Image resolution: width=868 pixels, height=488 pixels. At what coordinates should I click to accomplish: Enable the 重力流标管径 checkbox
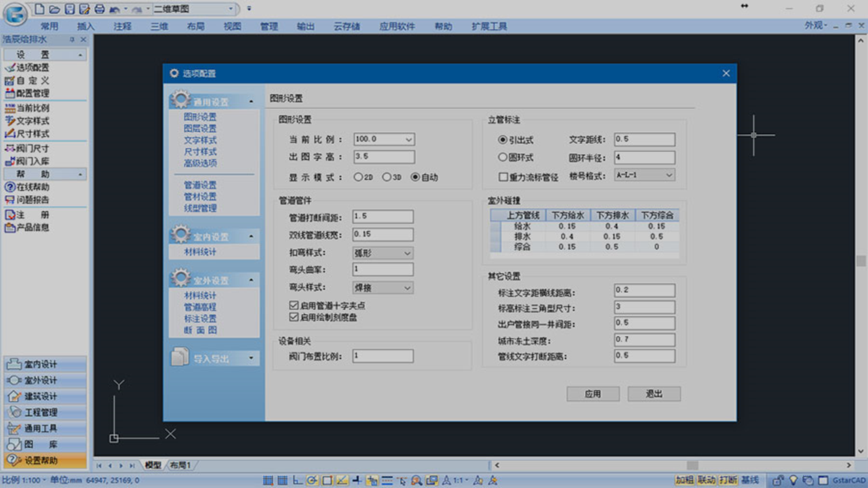click(503, 178)
